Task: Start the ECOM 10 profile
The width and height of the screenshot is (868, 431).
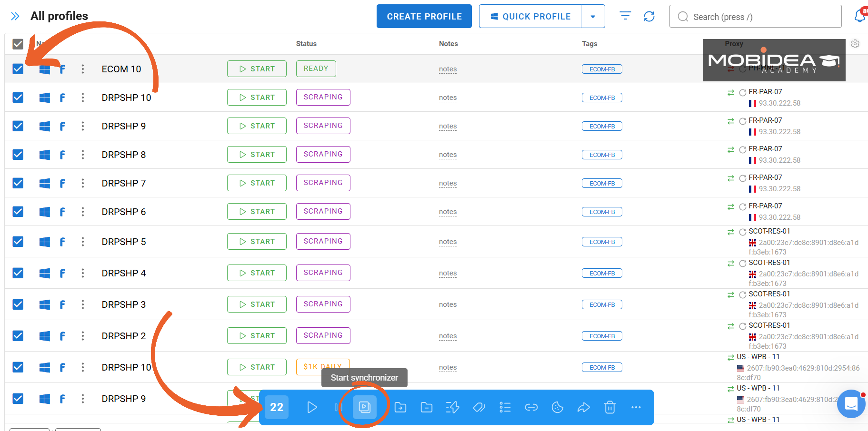Action: (x=257, y=69)
